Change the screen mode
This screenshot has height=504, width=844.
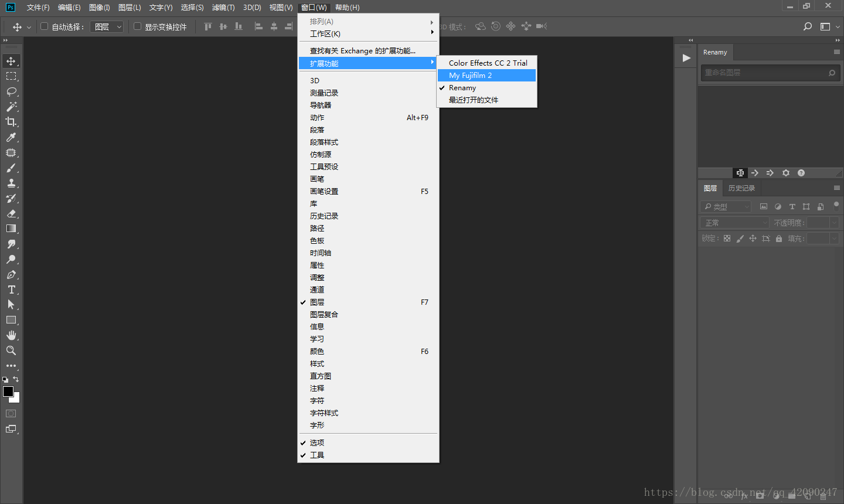(x=11, y=429)
